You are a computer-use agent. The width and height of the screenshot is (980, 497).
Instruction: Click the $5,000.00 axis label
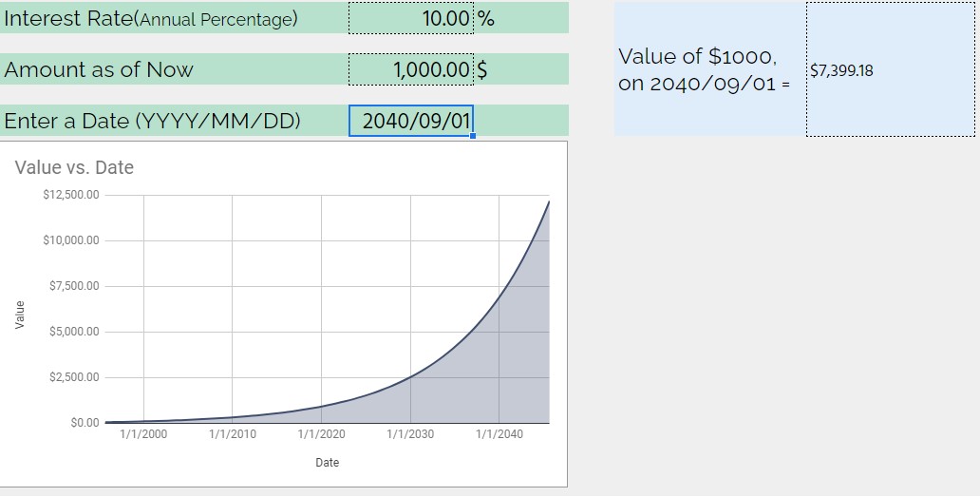74,332
